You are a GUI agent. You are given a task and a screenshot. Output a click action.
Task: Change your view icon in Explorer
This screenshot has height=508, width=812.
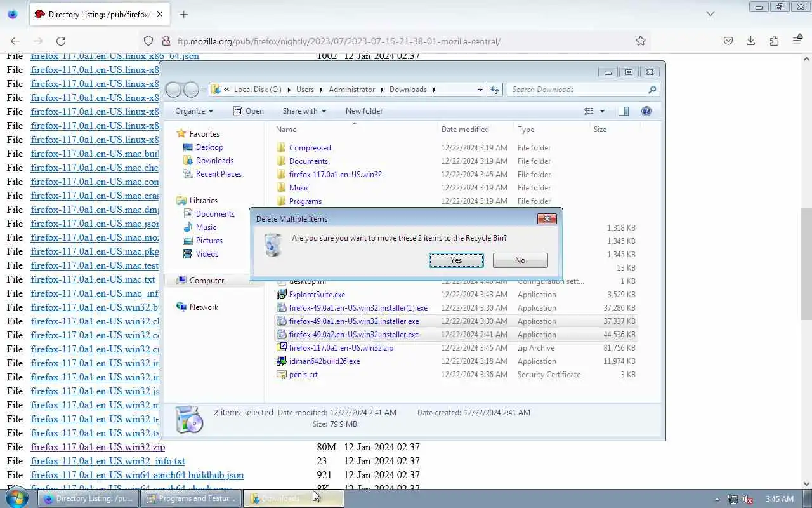coord(589,111)
